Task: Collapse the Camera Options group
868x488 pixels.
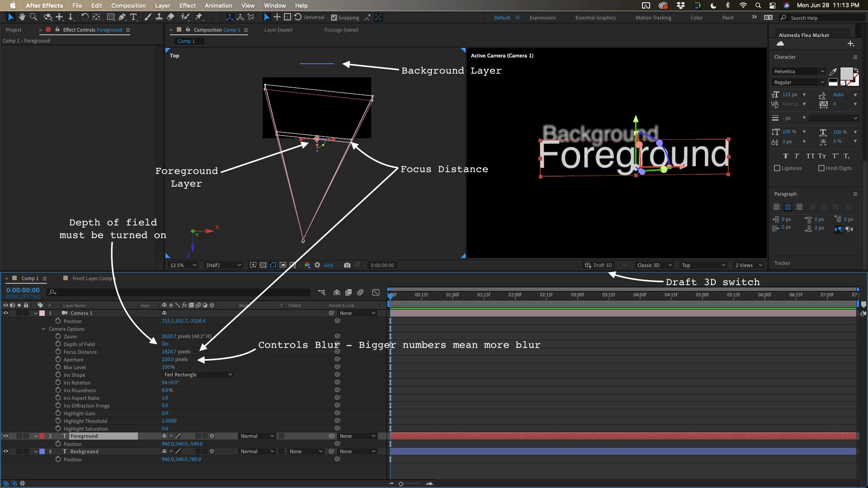Action: point(44,329)
